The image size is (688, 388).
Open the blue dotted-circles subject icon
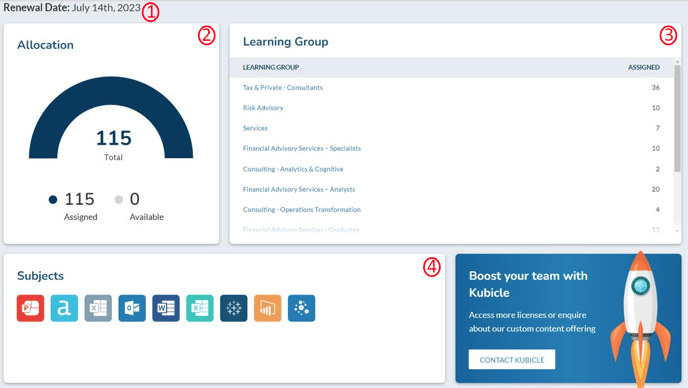pyautogui.click(x=301, y=308)
